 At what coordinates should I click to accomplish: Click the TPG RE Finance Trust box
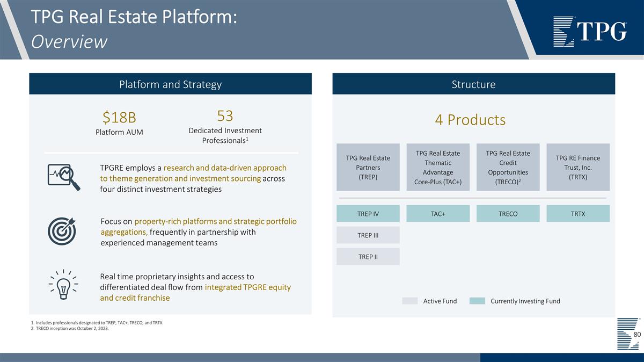point(577,167)
